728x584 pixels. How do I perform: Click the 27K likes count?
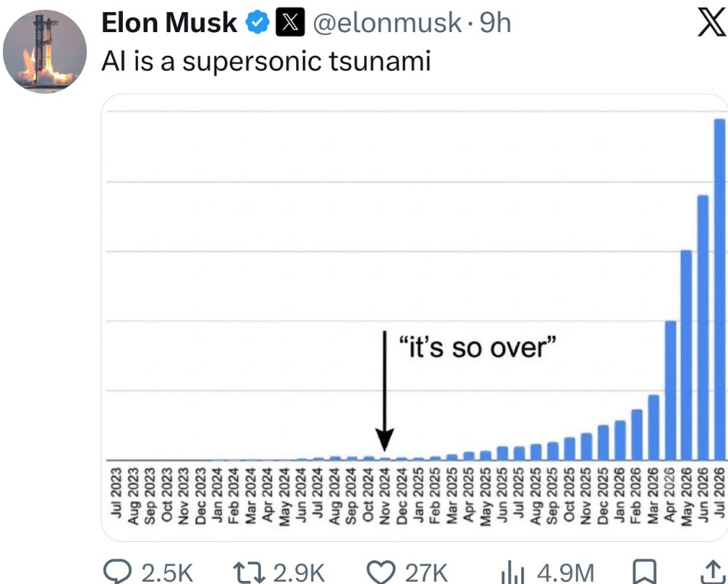[427, 573]
